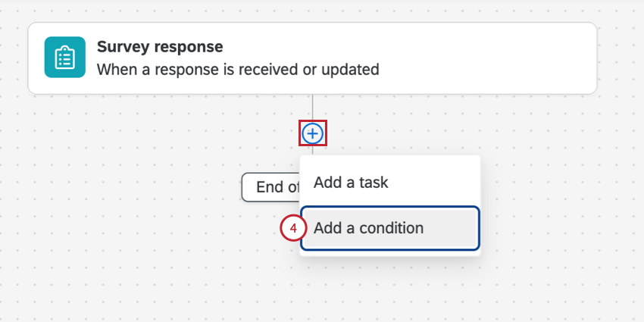Click the red circled step 4 badge
Viewport: 644px width, 322px height.
point(292,228)
